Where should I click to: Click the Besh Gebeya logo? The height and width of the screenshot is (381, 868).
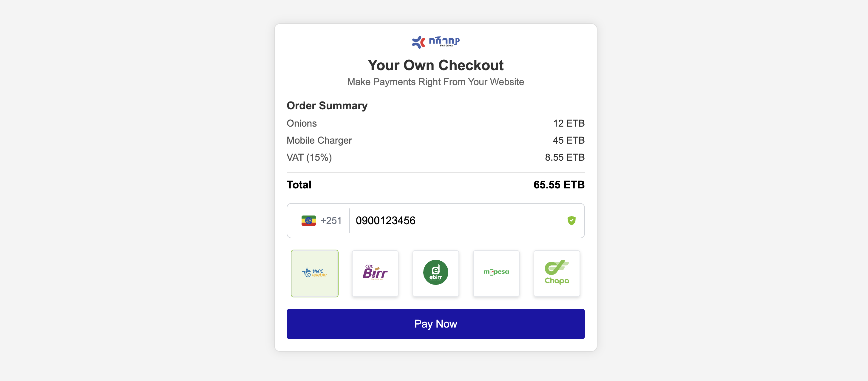(435, 42)
